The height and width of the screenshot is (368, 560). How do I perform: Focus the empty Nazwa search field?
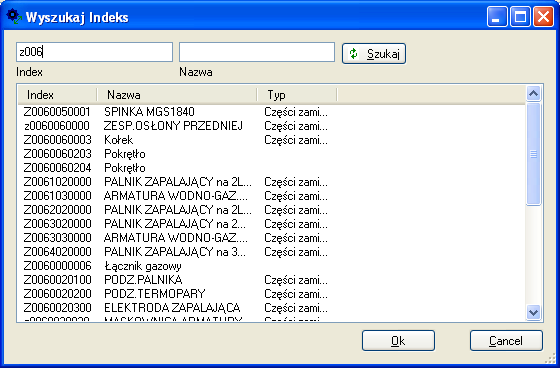coord(257,52)
